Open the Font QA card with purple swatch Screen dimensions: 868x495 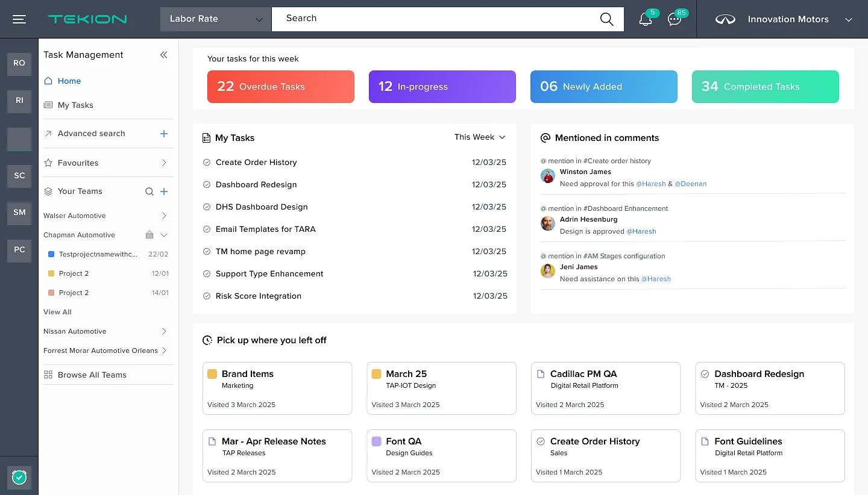tap(441, 456)
